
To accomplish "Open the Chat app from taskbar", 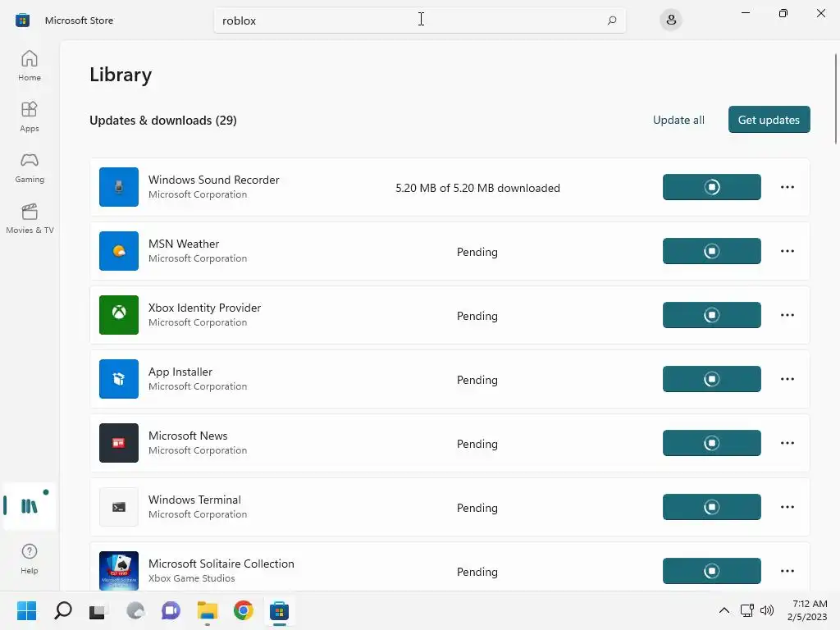I will click(171, 610).
